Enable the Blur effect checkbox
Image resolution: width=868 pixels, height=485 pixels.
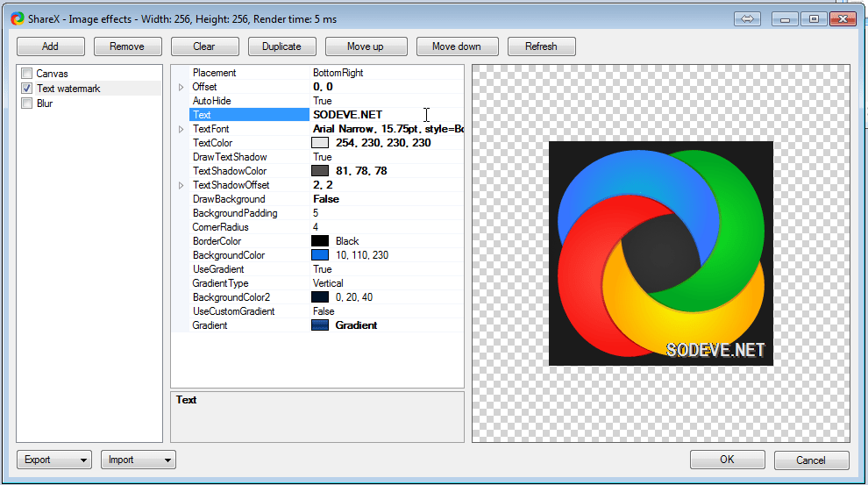26,103
